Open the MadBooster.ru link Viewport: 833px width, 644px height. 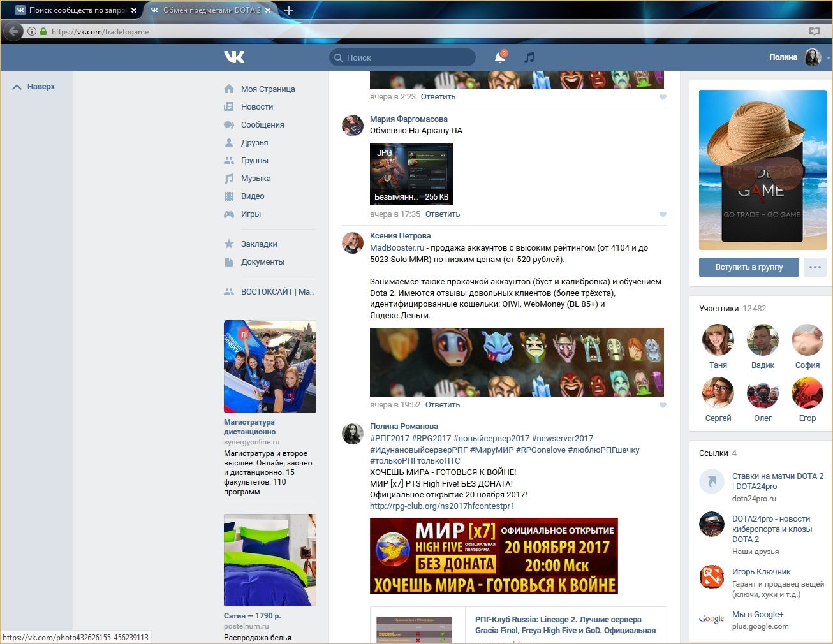pyautogui.click(x=397, y=248)
